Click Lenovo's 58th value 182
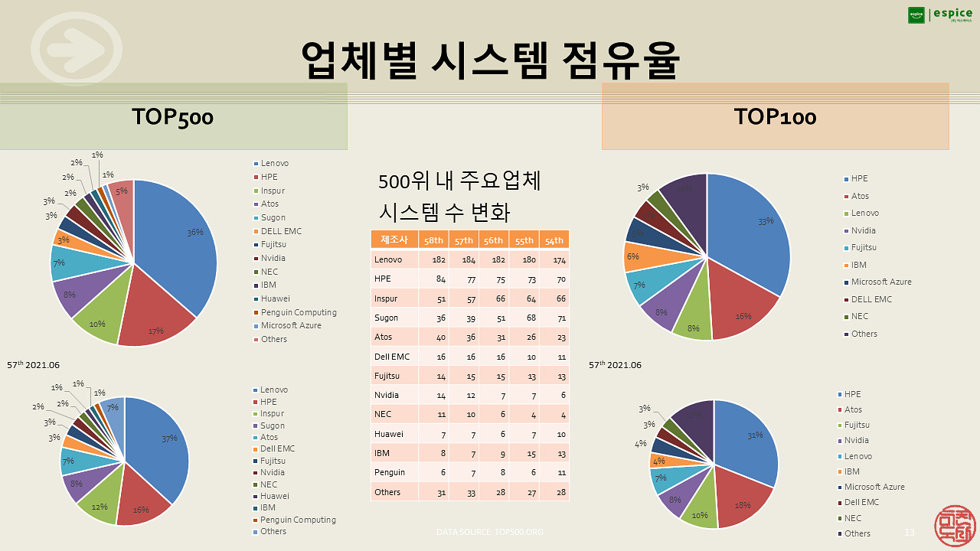 point(439,259)
